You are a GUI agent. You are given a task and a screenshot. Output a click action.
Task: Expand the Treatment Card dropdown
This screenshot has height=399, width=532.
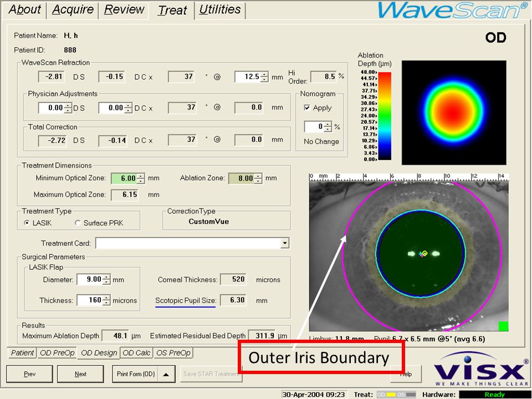coord(285,243)
